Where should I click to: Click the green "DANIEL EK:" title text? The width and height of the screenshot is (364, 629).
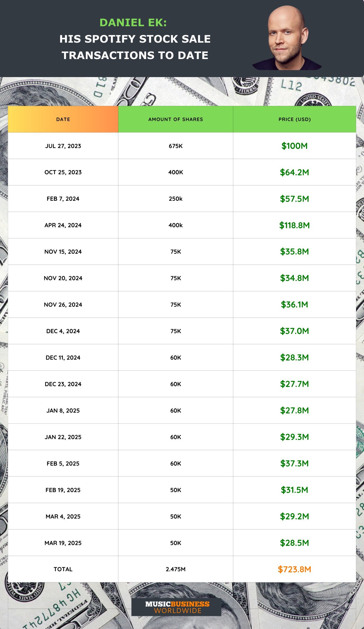click(x=133, y=23)
